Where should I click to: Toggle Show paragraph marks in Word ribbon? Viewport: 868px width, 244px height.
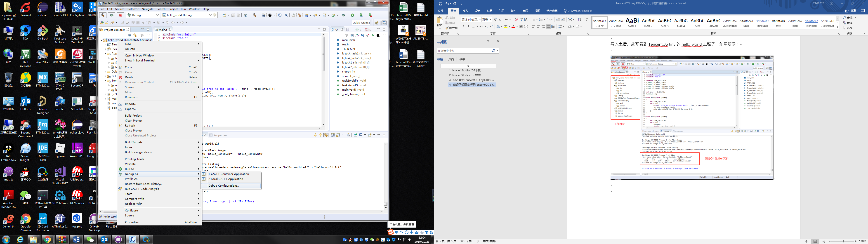pyautogui.click(x=587, y=20)
